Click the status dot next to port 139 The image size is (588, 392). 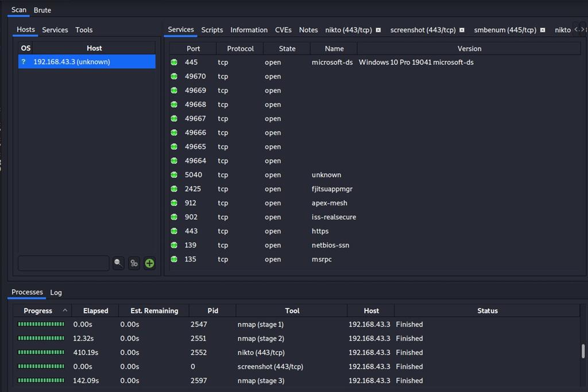click(x=174, y=245)
